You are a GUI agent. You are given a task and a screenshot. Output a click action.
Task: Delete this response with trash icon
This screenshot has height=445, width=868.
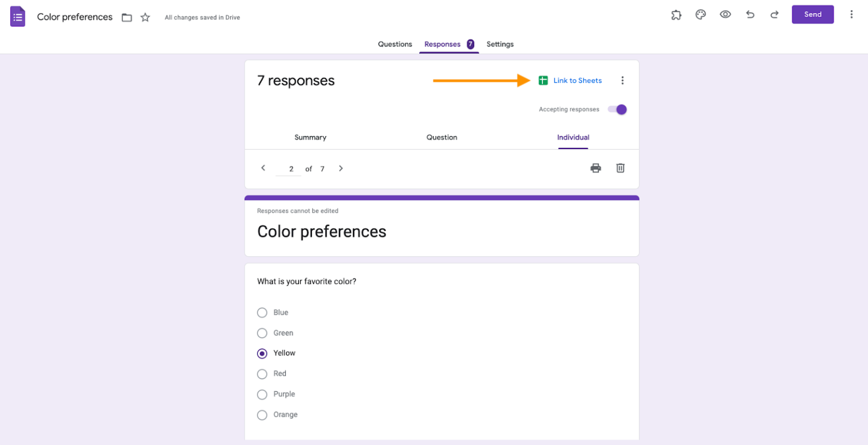(620, 168)
